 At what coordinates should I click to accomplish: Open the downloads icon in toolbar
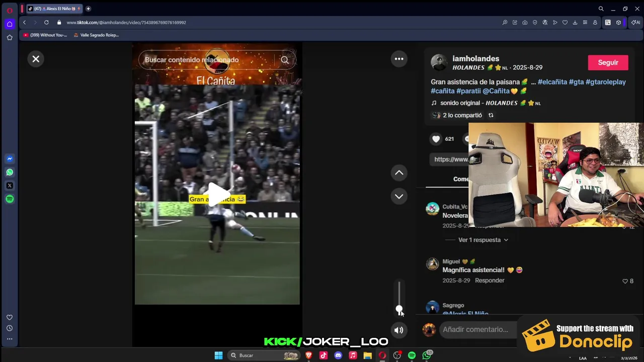click(x=575, y=22)
